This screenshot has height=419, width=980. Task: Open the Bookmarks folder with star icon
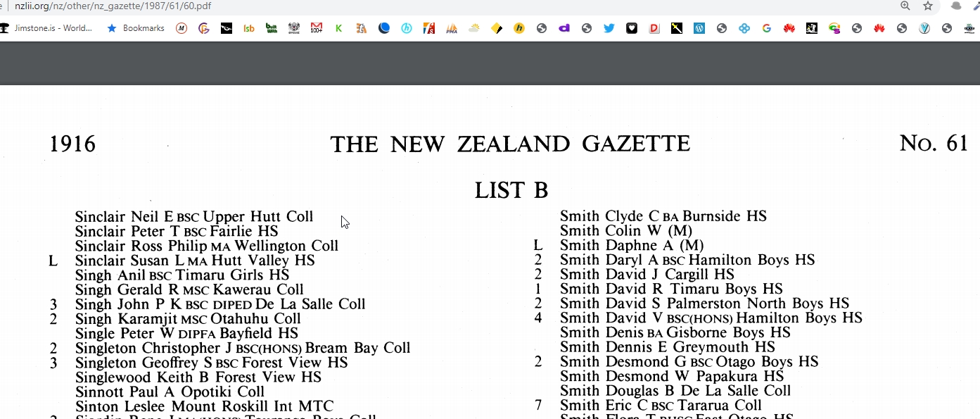pyautogui.click(x=136, y=28)
